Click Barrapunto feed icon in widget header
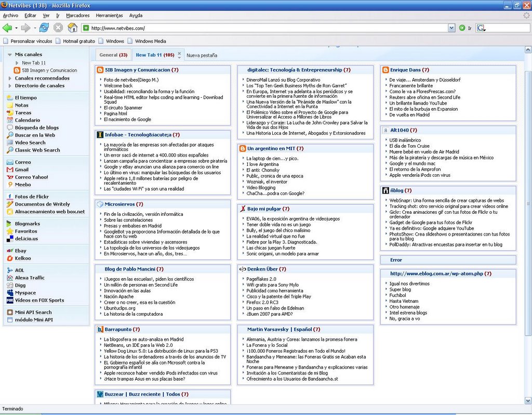532x415 pixels. (100, 329)
